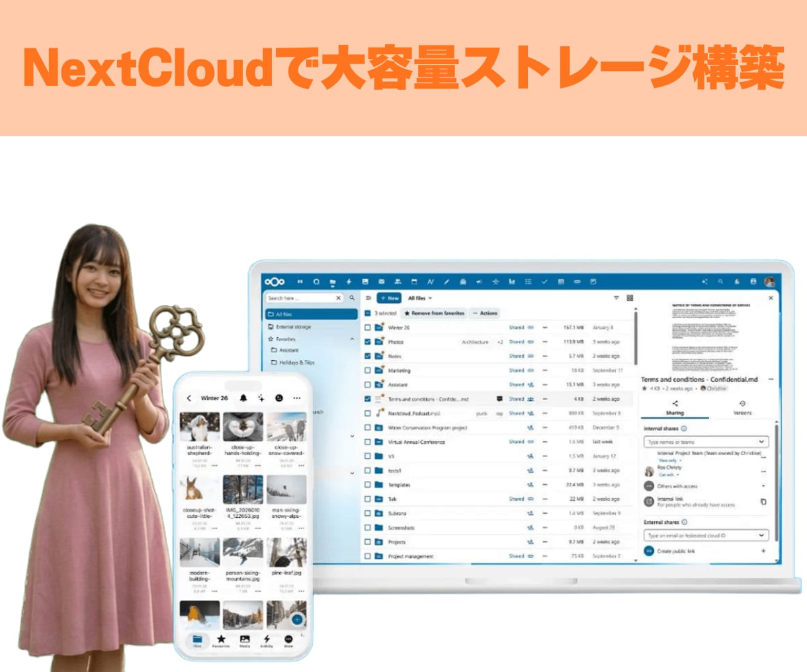Expand Others with access

tap(763, 486)
